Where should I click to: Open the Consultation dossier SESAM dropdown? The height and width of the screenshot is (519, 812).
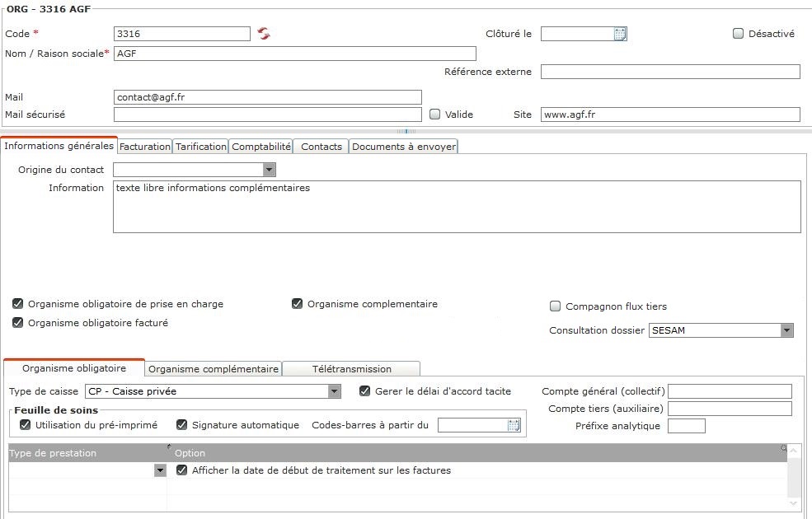[786, 330]
